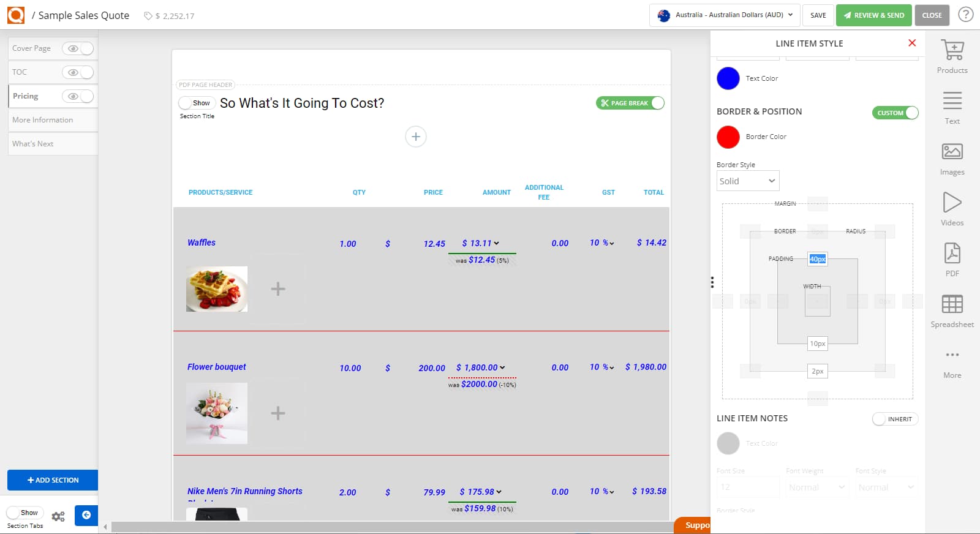Screen dimensions: 980x534
Task: Open Line Item Notes Font Weight dropdown
Action: [817, 487]
